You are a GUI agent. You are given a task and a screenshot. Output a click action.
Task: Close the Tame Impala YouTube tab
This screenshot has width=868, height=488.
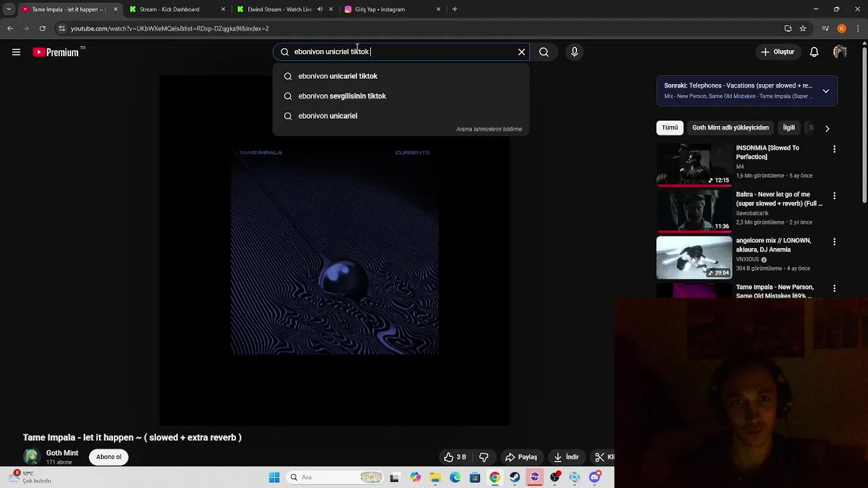(115, 9)
